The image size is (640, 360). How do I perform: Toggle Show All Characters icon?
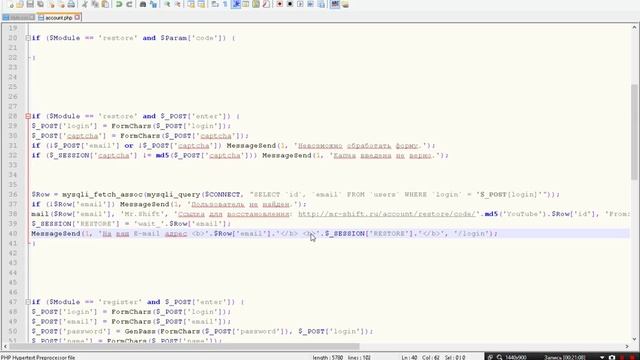coord(225,4)
